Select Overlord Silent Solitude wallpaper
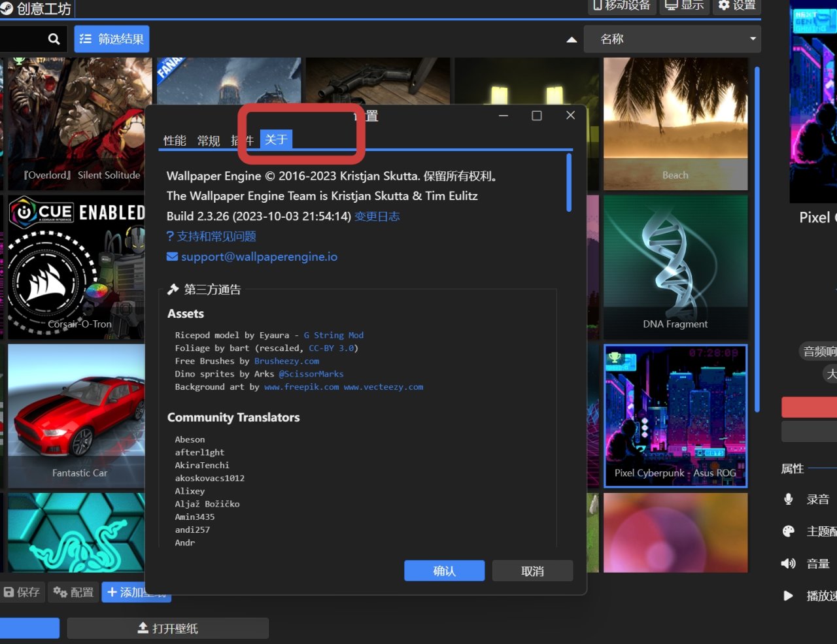Viewport: 837px width, 644px height. coord(80,124)
